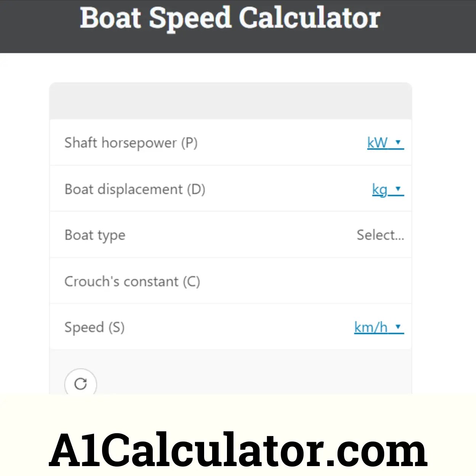Select the Shaft horsepower (P) label
Screen dimensions: 476x476
pyautogui.click(x=131, y=143)
